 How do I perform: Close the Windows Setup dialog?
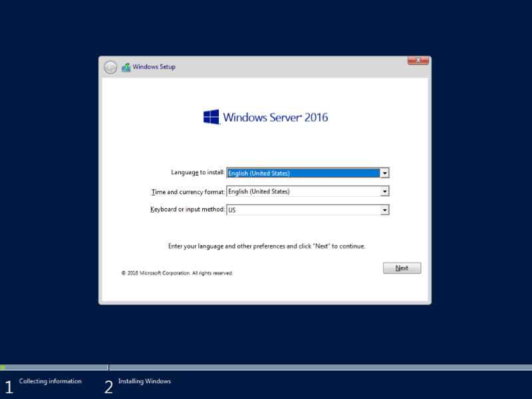(418, 61)
